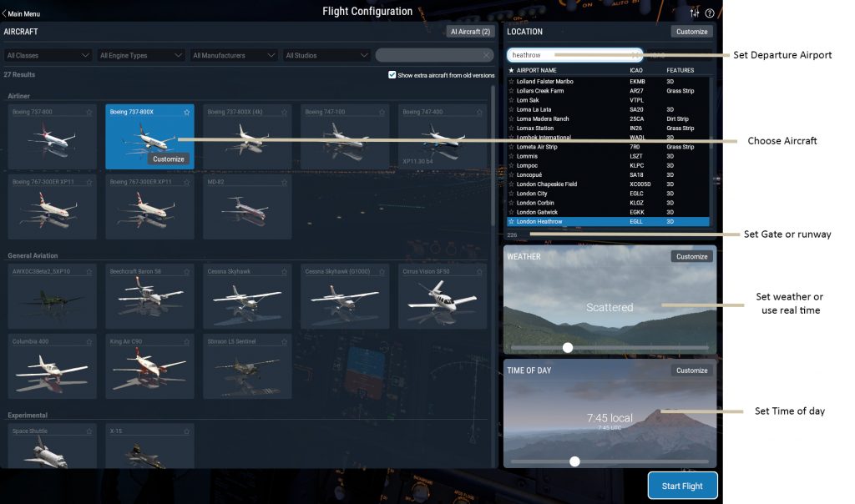
Task: Click the aircraft grid scrollbar
Action: (493, 155)
